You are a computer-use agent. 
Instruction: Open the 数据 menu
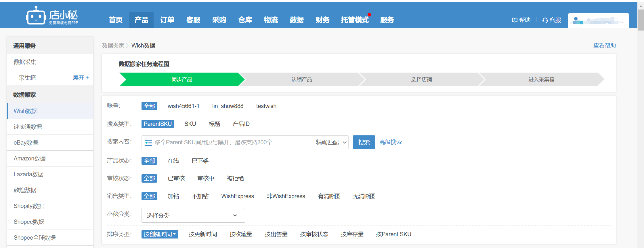pos(297,20)
